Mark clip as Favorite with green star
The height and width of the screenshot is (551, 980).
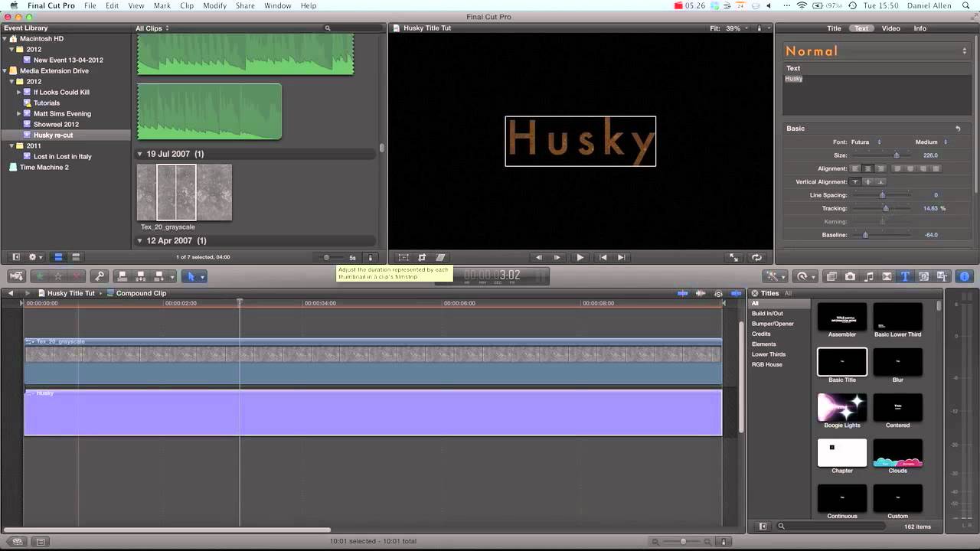[40, 276]
